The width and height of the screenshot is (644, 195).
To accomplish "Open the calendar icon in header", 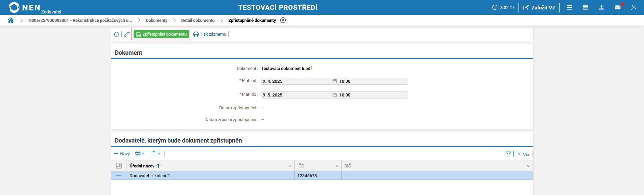I will (585, 7).
